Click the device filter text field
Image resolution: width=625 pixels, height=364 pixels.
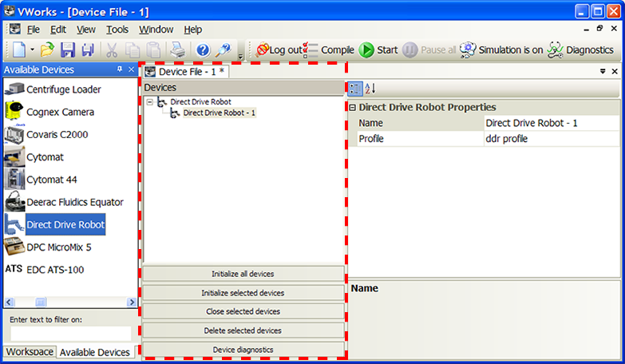point(70,334)
